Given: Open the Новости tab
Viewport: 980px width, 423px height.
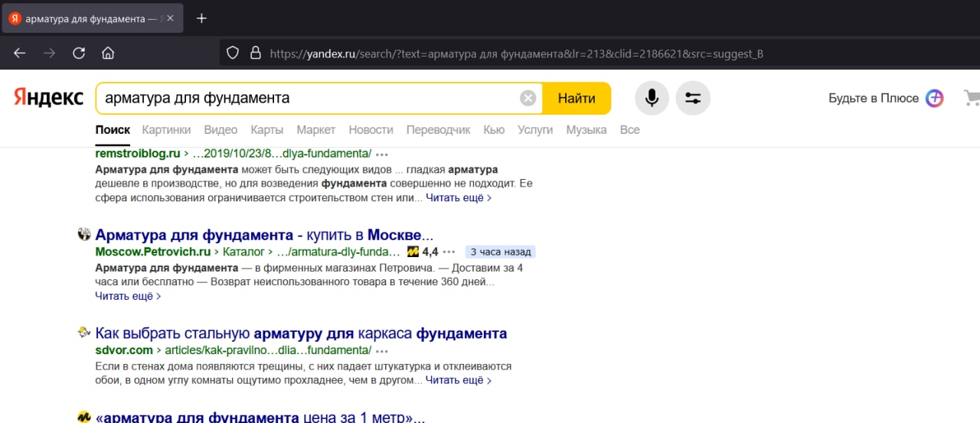Looking at the screenshot, I should [371, 130].
